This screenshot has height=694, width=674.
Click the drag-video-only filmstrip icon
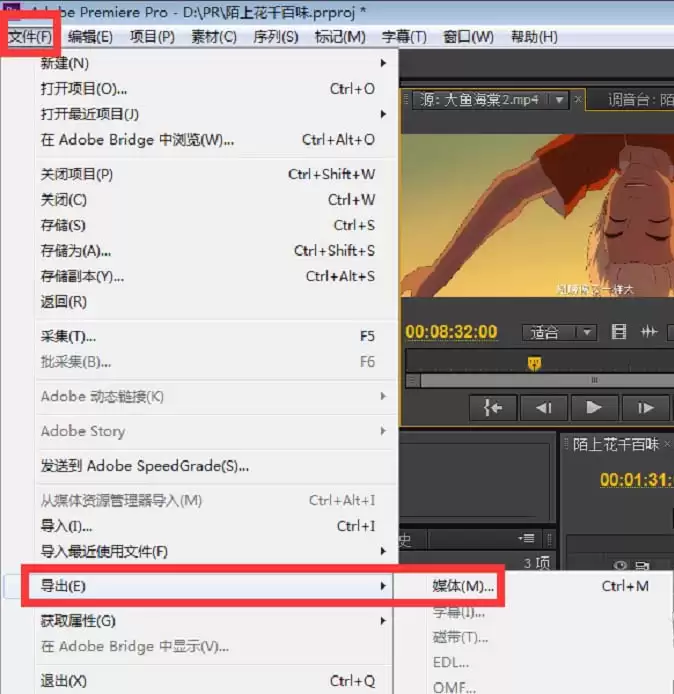tap(618, 332)
